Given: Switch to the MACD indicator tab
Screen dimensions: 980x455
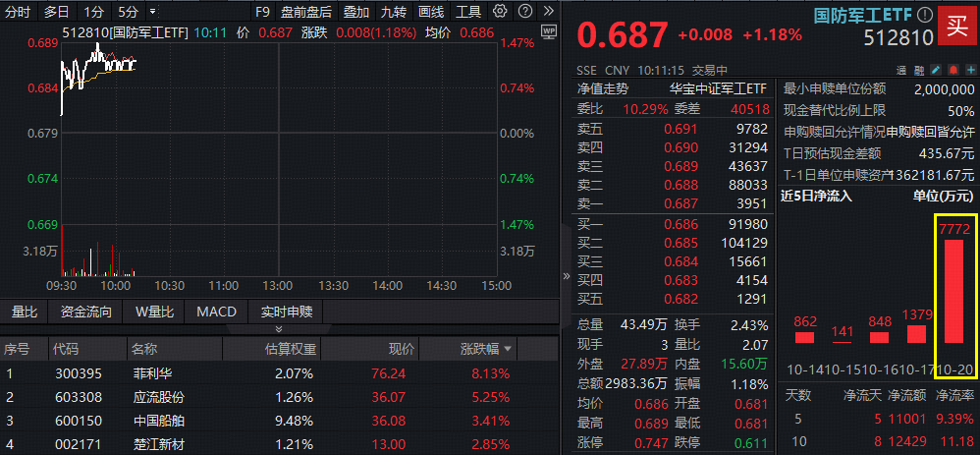Looking at the screenshot, I should (216, 313).
